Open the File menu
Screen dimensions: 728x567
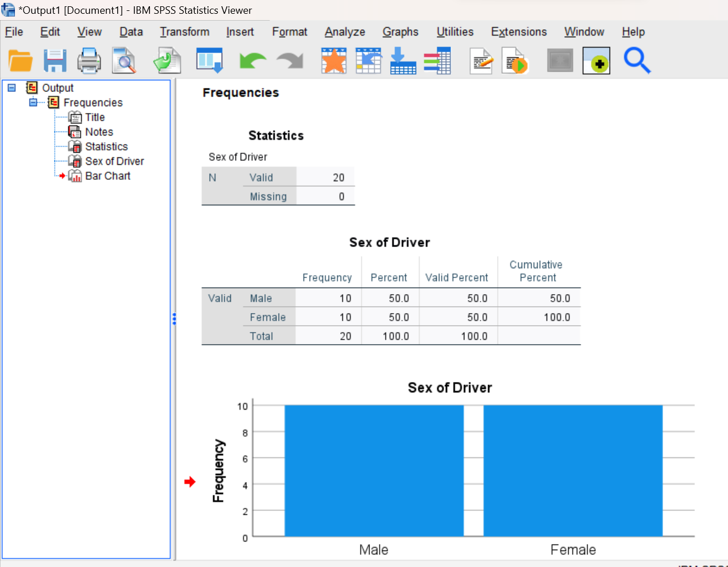14,32
